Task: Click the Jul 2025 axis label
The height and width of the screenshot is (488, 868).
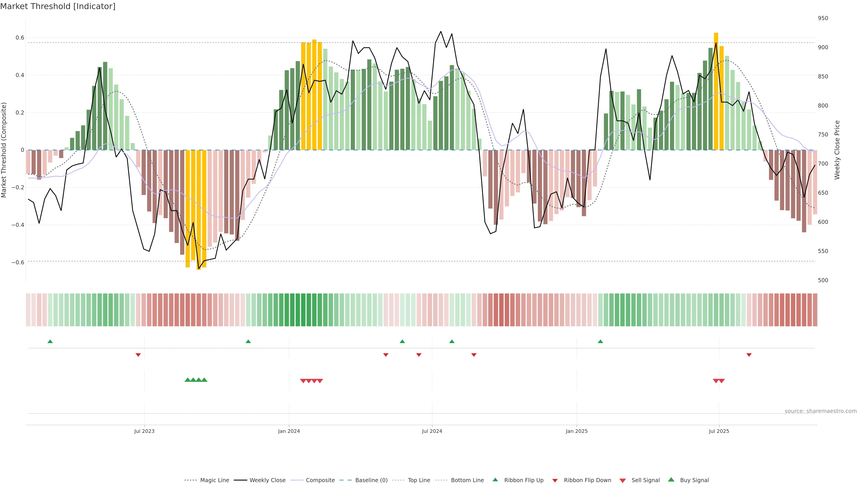Action: click(x=719, y=431)
